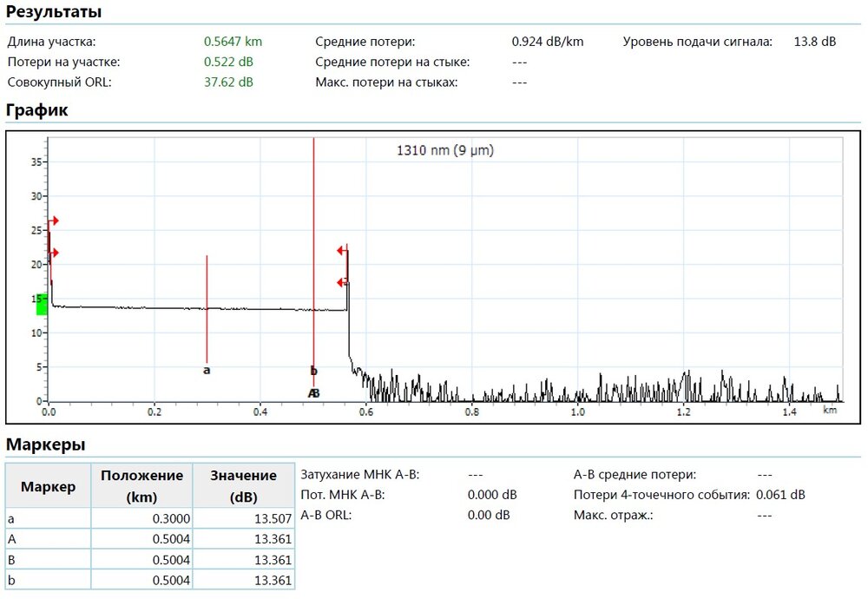Click the 1310 nm (9 µm) wavelength label
Viewport: 868px width, 599px height.
tap(444, 150)
